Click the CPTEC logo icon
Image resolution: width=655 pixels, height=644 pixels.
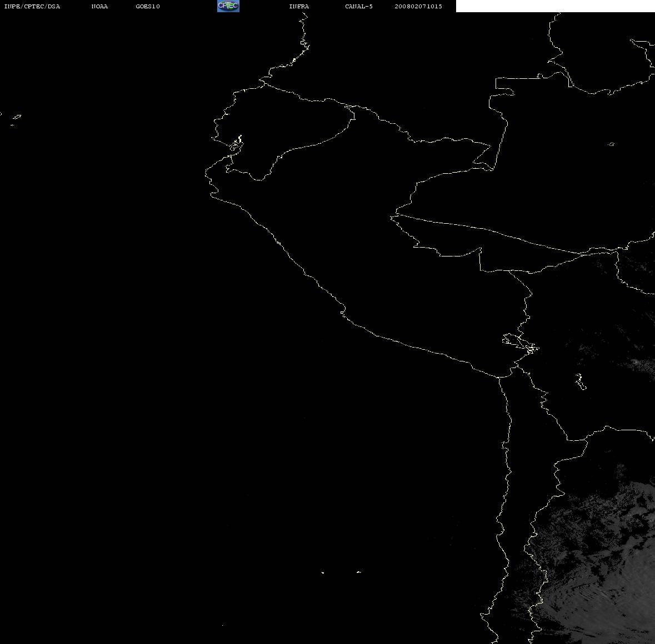[228, 6]
